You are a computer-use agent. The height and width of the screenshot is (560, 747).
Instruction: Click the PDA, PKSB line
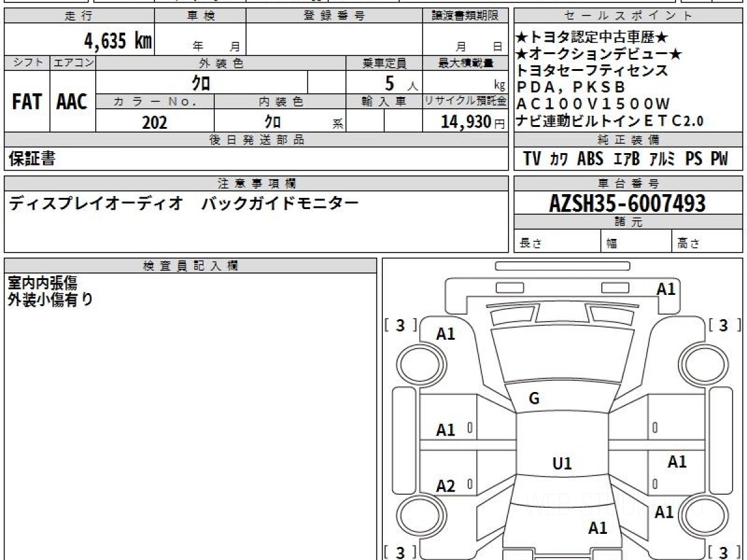click(571, 88)
